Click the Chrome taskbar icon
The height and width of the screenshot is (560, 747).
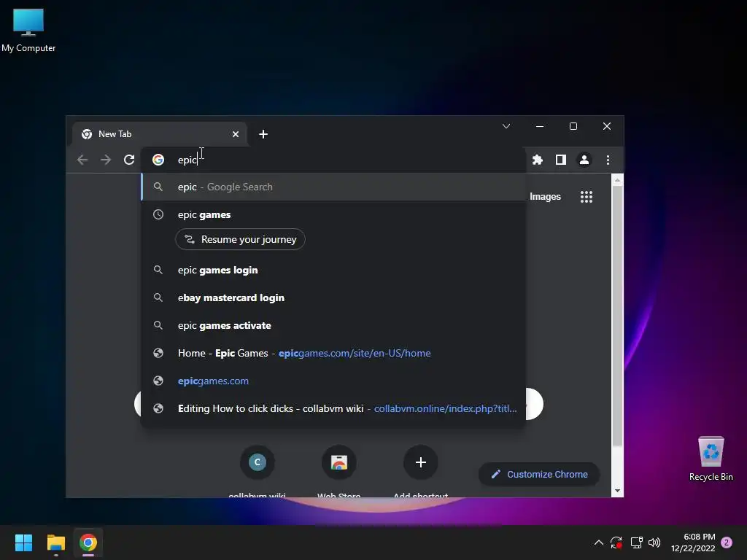click(88, 542)
